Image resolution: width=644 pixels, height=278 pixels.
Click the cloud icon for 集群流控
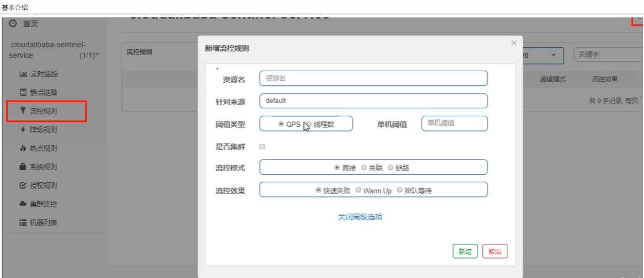[x=23, y=204]
